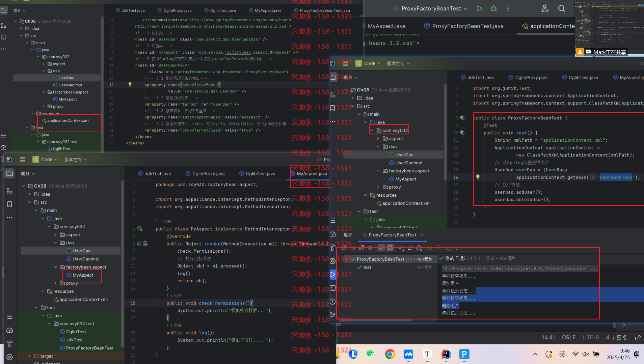
Task: Toggle the read-only lock in the status bar
Action: click(638, 337)
